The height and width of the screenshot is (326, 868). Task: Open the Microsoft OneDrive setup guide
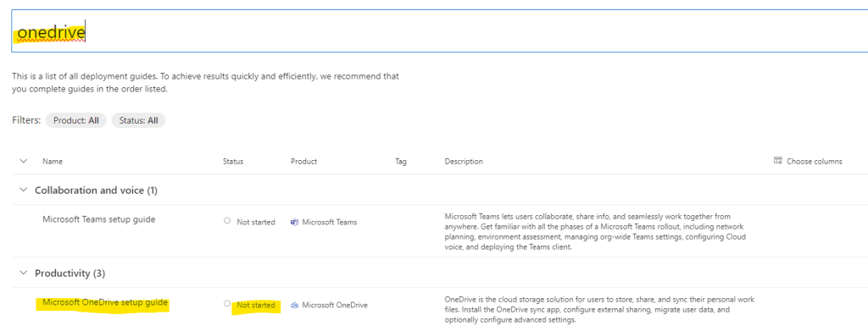(x=105, y=303)
